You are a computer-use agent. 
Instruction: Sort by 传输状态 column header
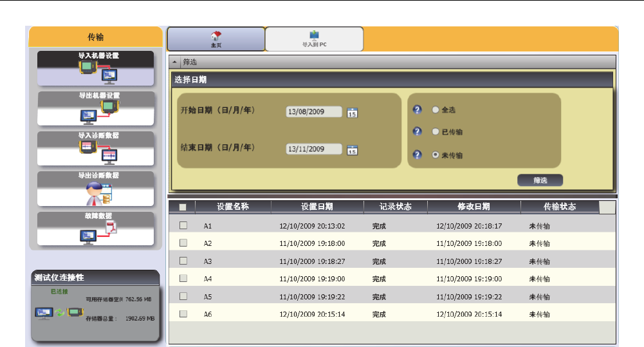[x=560, y=207]
